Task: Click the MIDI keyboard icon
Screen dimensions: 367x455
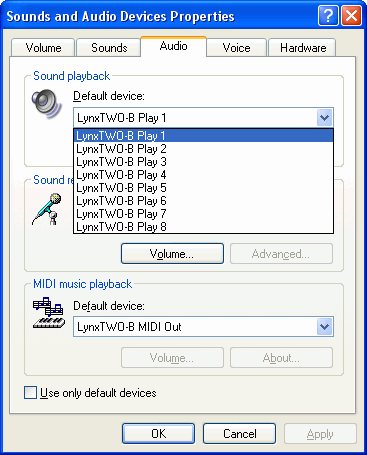Action: [49, 313]
